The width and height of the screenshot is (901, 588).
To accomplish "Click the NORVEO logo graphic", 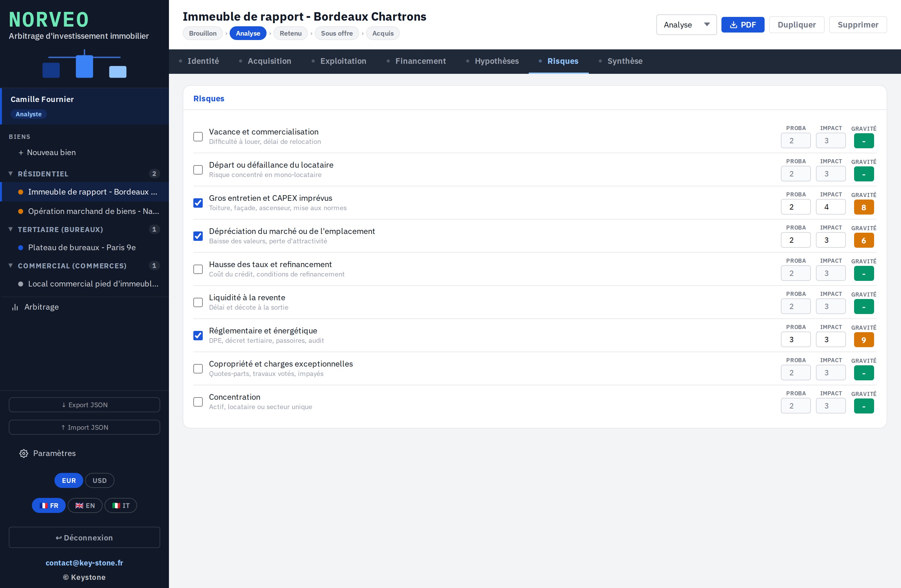I will coord(84,64).
